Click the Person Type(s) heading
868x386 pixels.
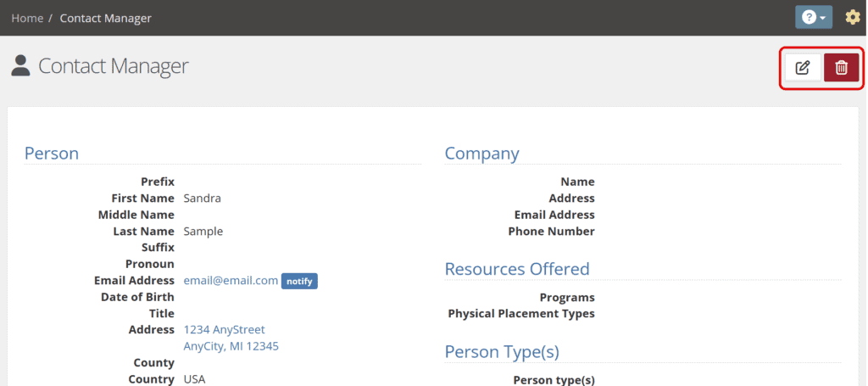point(502,352)
